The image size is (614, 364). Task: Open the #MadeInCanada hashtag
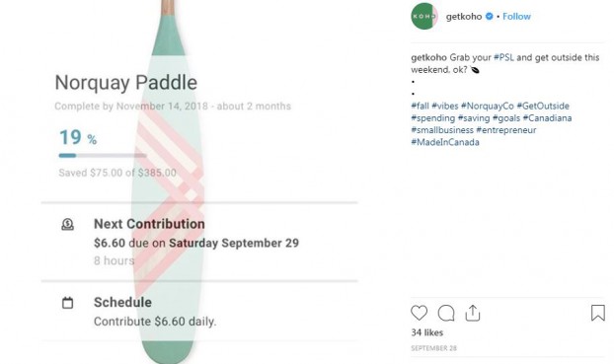tap(445, 142)
